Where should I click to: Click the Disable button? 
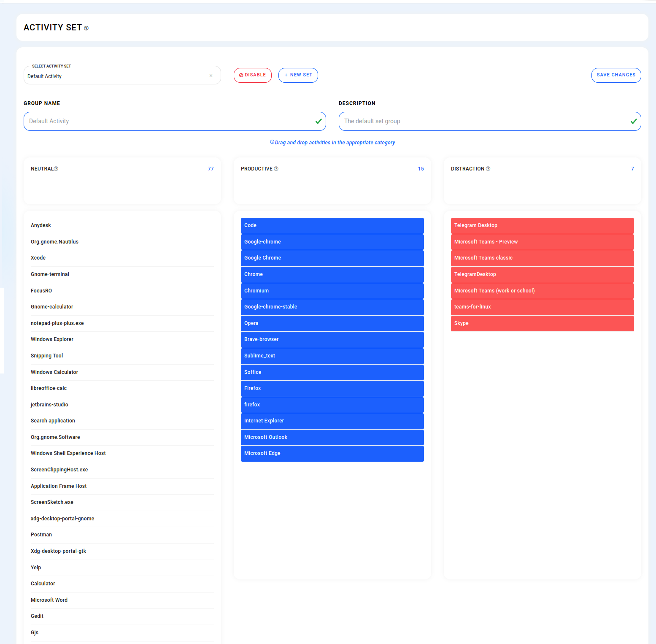[253, 75]
